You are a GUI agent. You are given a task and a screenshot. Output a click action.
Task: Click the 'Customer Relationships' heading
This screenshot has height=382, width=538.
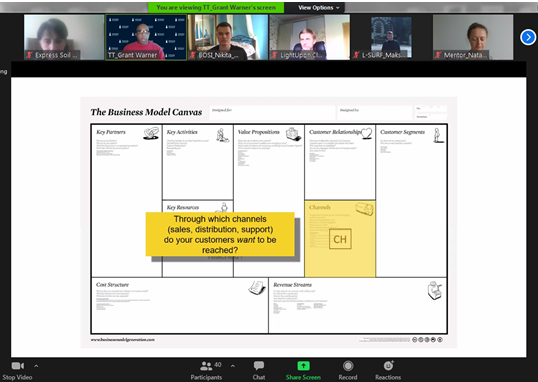pos(335,132)
